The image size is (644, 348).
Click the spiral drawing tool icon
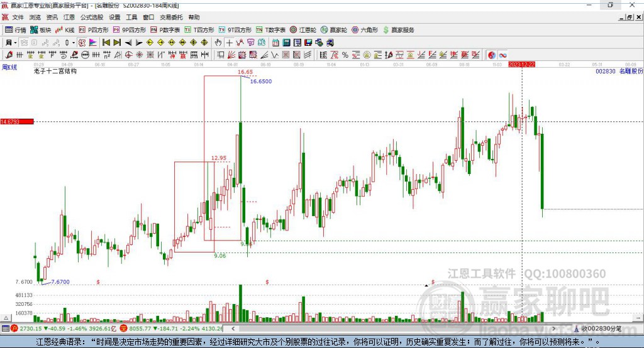[64, 55]
